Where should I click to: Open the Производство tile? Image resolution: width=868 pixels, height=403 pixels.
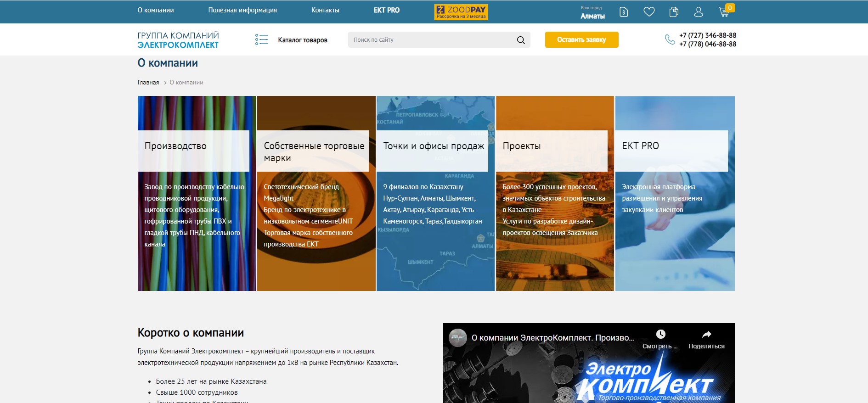click(197, 193)
